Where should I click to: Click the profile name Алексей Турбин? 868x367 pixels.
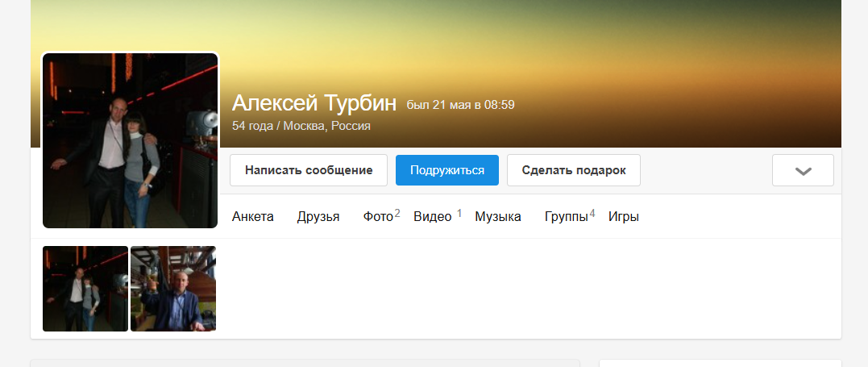(314, 103)
